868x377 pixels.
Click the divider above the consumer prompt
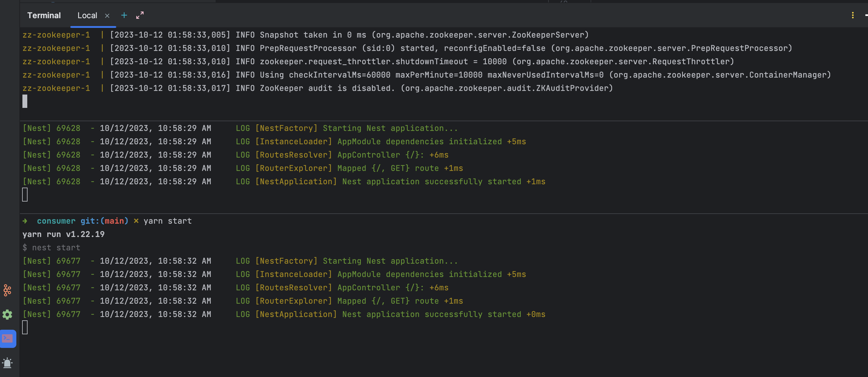[438, 213]
